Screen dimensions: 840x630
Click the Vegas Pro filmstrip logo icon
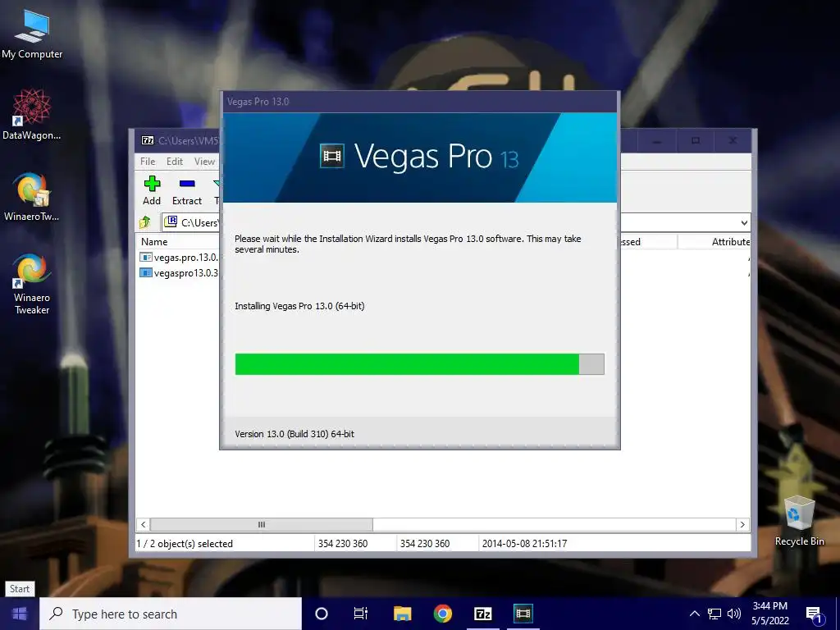(331, 157)
